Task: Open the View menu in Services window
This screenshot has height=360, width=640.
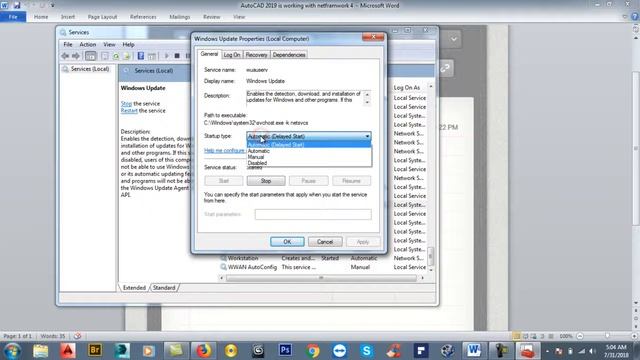Action: [109, 44]
